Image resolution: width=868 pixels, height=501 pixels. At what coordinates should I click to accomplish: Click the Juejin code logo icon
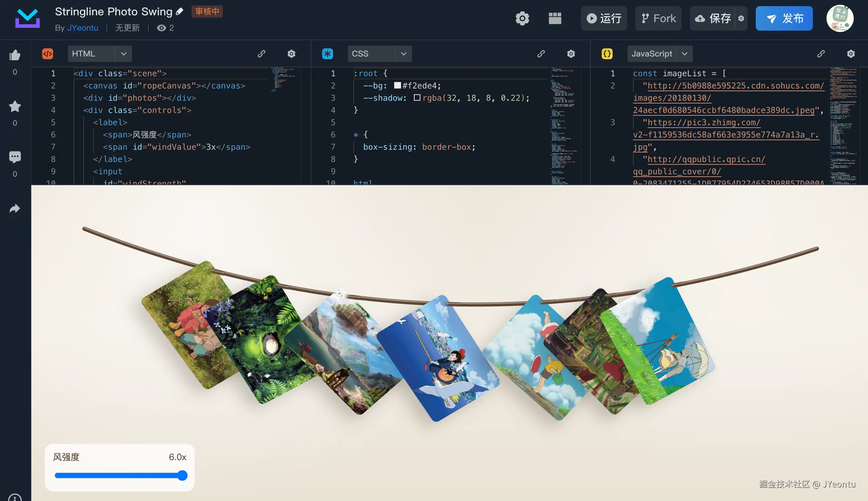(28, 18)
